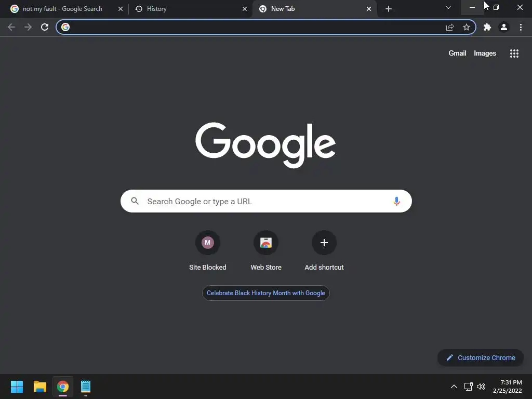
Task: Open the Windows Start menu
Action: [17, 387]
